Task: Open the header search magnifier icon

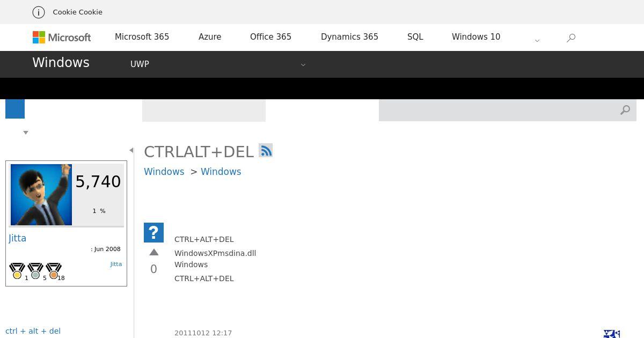Action: click(x=571, y=38)
